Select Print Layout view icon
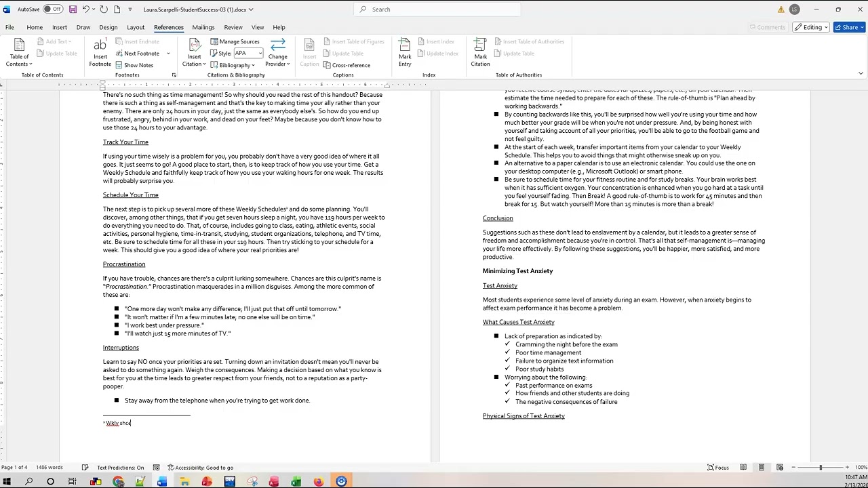This screenshot has width=868, height=488. pos(762,468)
